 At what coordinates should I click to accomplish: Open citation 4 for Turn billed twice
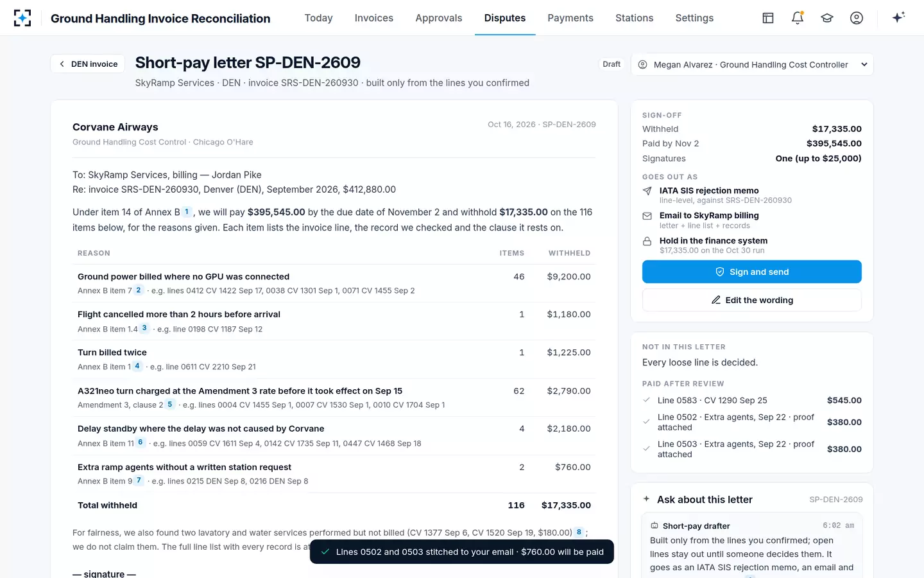pos(137,366)
